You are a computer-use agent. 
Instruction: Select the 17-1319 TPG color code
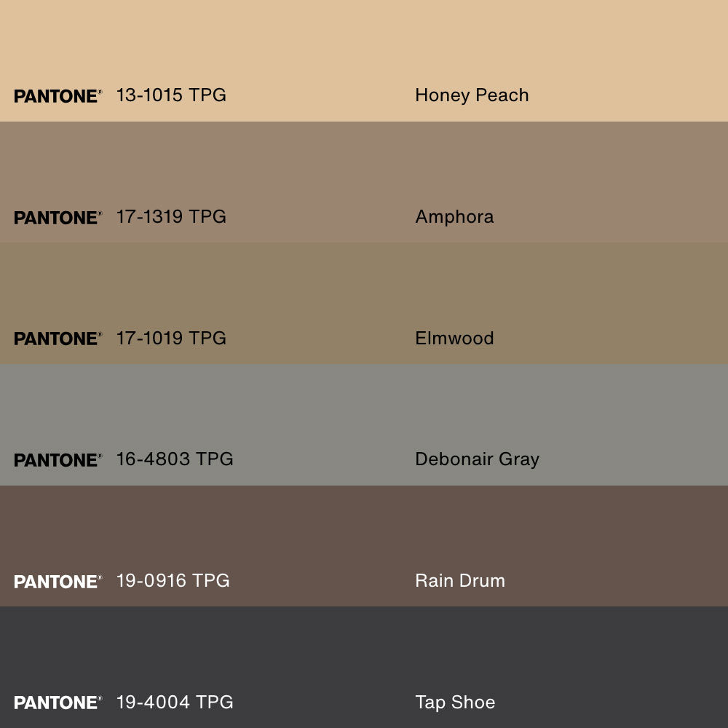click(171, 217)
